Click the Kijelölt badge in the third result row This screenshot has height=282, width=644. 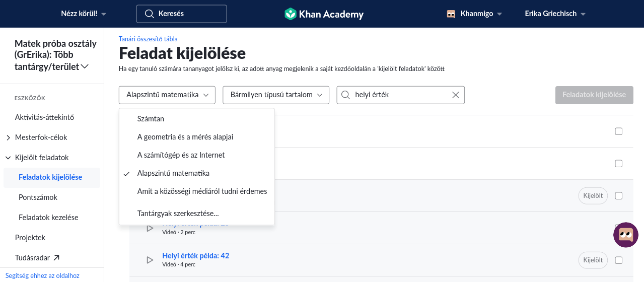(593, 196)
